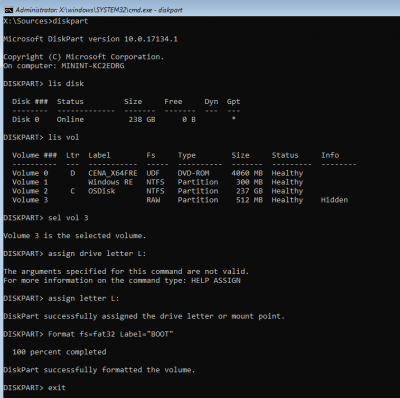Click the 'OSDisk' volume label
This screenshot has width=400, height=398.
coord(102,191)
